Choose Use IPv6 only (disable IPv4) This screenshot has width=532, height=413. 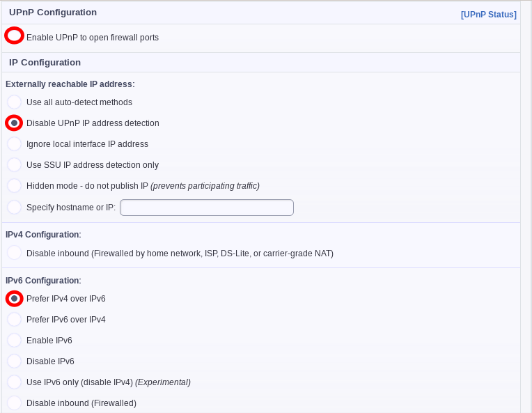point(14,382)
